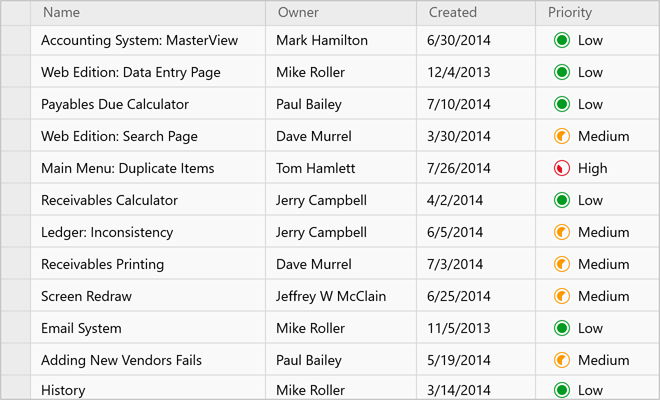The image size is (660, 400).
Task: Click the orange priority icon for Ledger: Inconsistency
Action: click(561, 233)
